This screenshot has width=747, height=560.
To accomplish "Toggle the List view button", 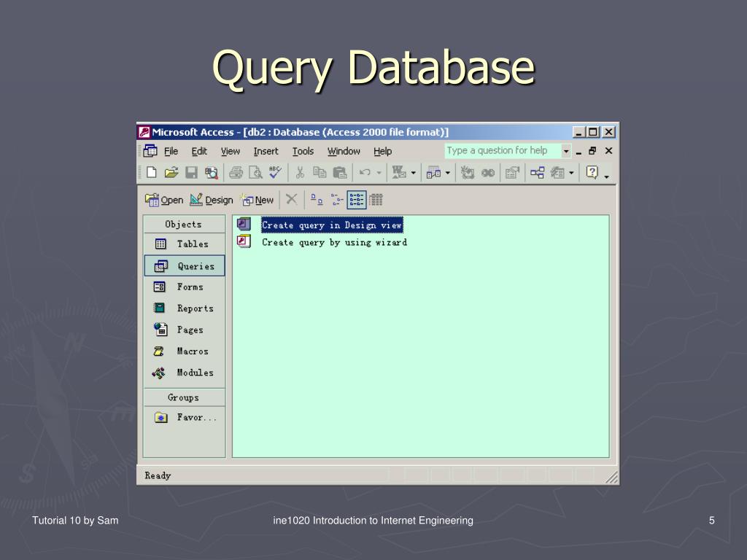I will (x=356, y=200).
